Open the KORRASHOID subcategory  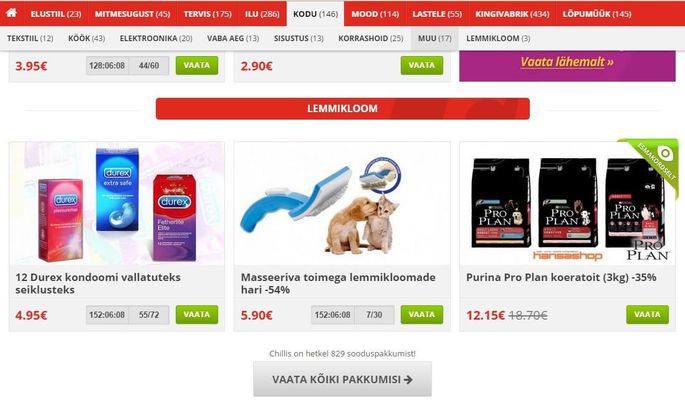(370, 38)
